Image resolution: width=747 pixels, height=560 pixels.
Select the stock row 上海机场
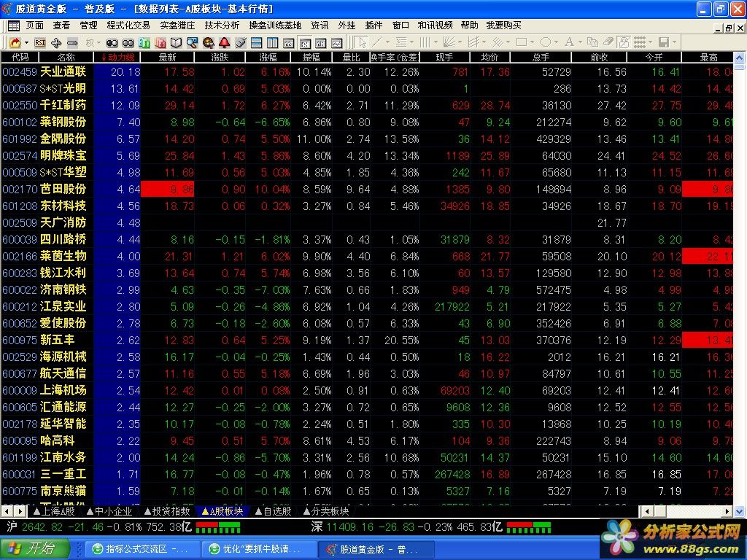tap(367, 391)
